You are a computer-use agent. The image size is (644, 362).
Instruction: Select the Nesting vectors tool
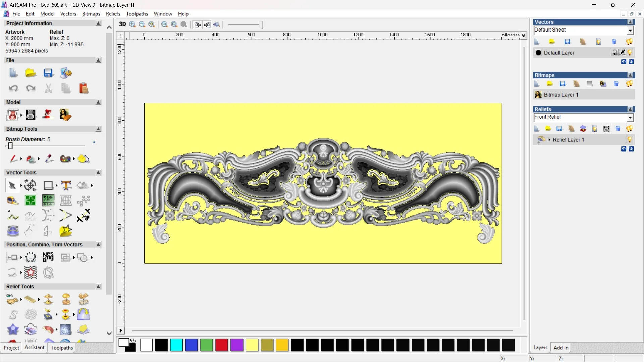pos(48,257)
